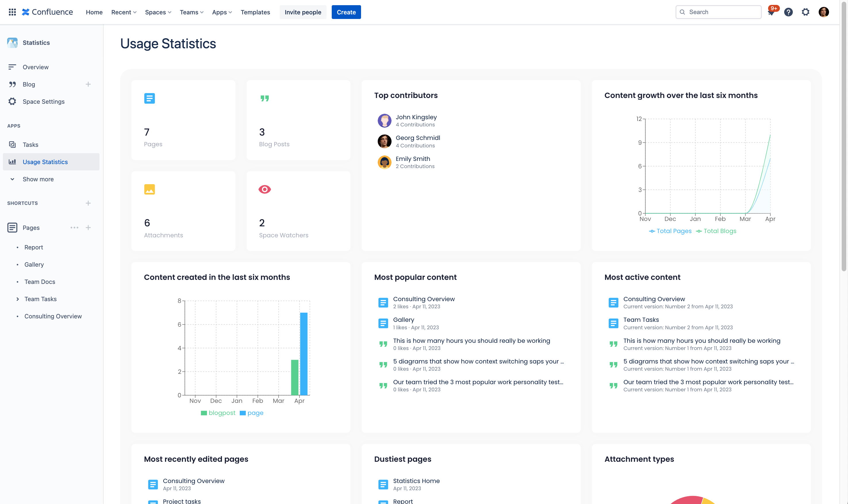This screenshot has height=504, width=848.
Task: Toggle Total Pages series in growth chart legend
Action: coord(670,231)
